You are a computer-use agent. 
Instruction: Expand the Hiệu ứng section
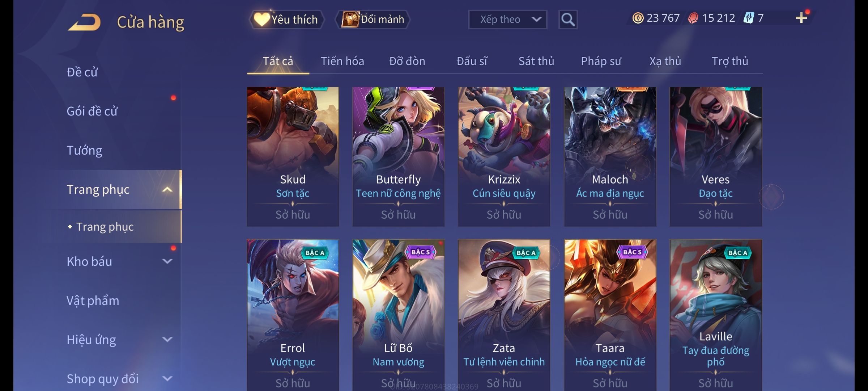click(x=167, y=340)
